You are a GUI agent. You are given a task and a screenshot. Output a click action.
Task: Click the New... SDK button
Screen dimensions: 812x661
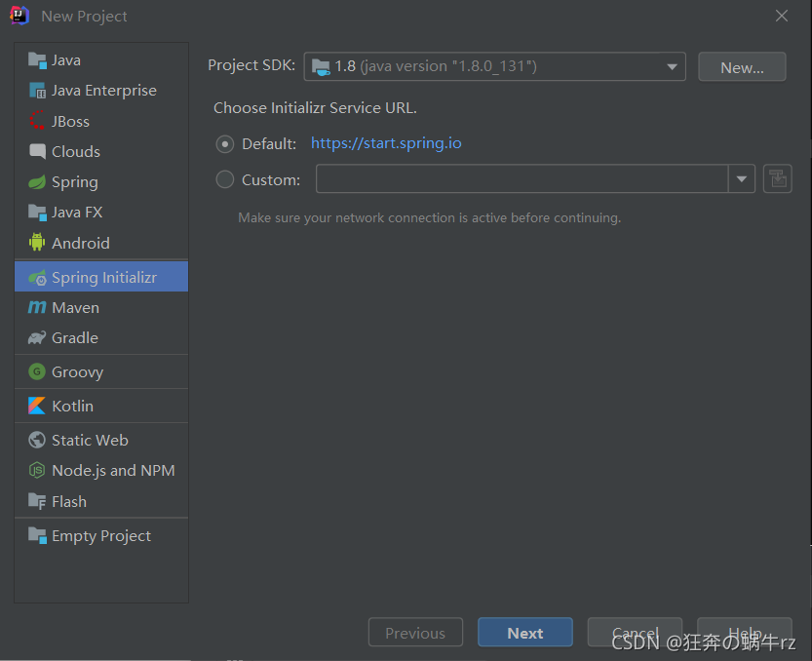pos(742,67)
